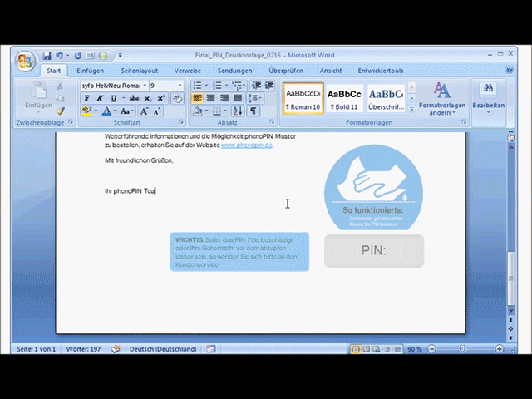Open the Schriftart dialog launcher
532x399 pixels.
181,122
